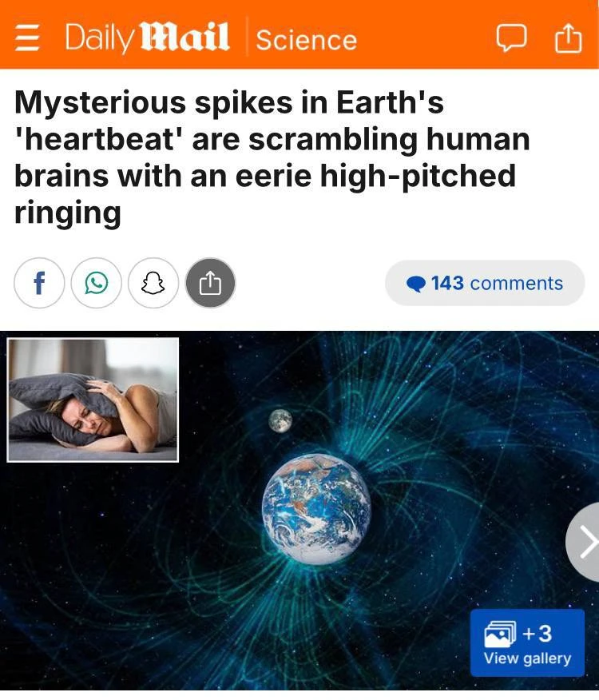The height and width of the screenshot is (700, 599).
Task: Tap the word 'Mail' in the logo
Action: pos(185,37)
